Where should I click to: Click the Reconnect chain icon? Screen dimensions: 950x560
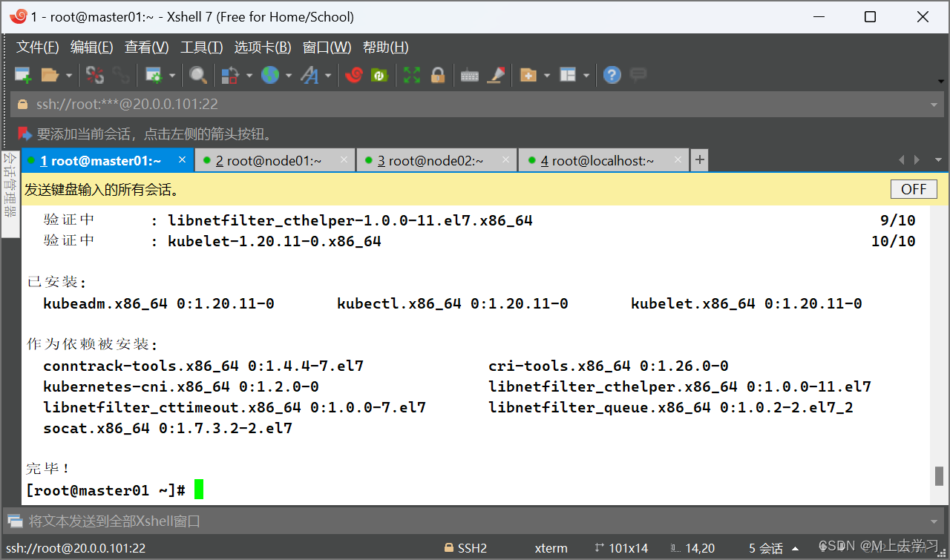click(120, 75)
